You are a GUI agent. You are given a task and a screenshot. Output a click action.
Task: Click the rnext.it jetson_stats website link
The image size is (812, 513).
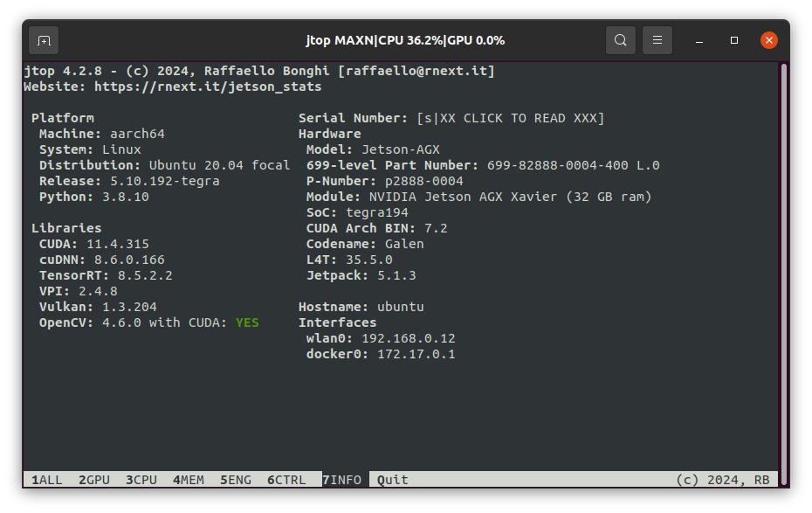[208, 87]
